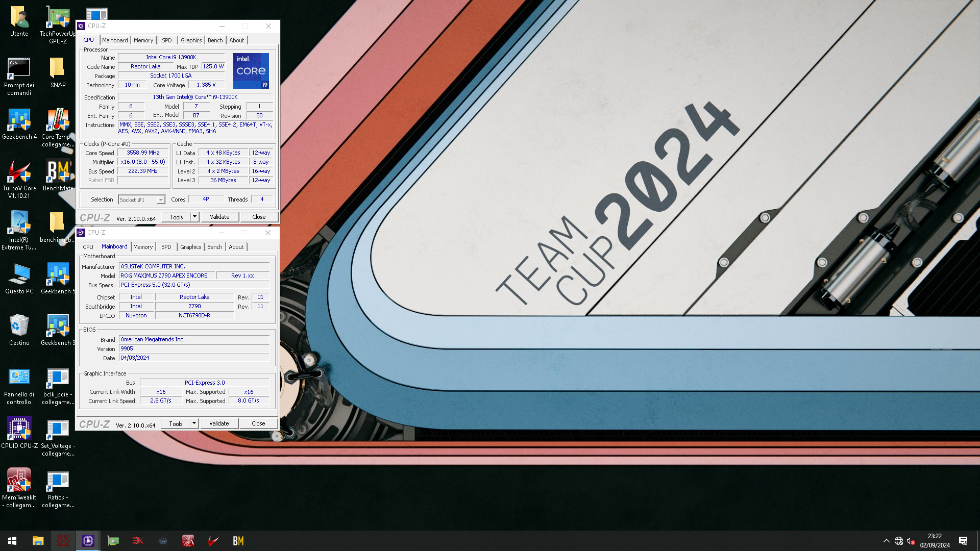The width and height of the screenshot is (980, 551).
Task: Launch MemTweakIt desktop shortcut
Action: click(19, 489)
